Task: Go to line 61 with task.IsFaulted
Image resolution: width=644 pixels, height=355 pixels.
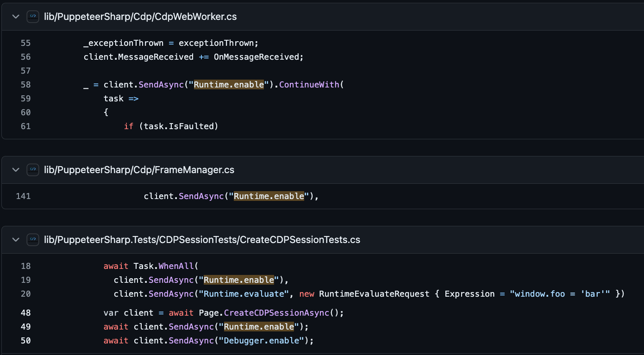Action: pyautogui.click(x=26, y=126)
